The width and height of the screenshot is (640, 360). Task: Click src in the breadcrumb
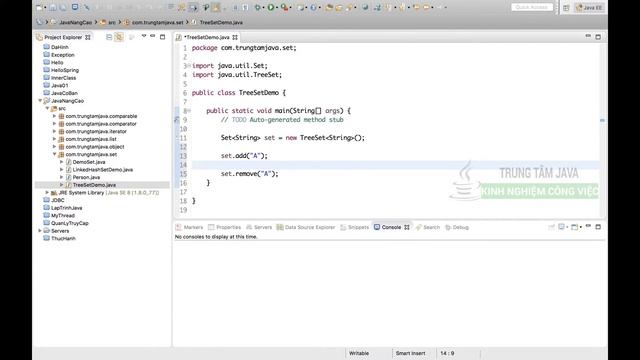pyautogui.click(x=111, y=22)
